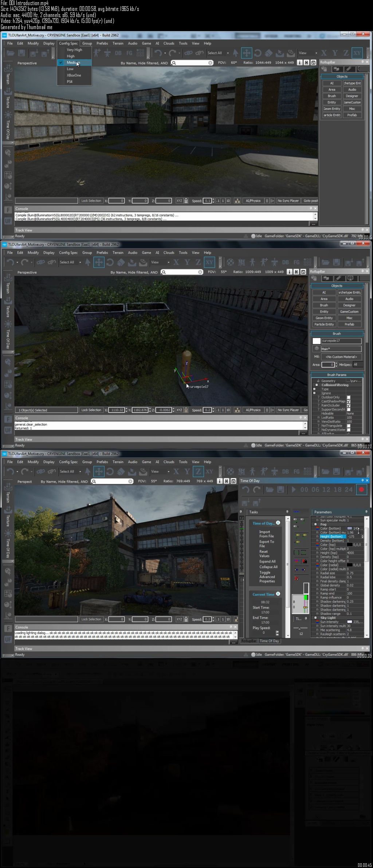
Task: Collapse the CollisionFiltering group in Brush Params
Action: [x=317, y=385]
